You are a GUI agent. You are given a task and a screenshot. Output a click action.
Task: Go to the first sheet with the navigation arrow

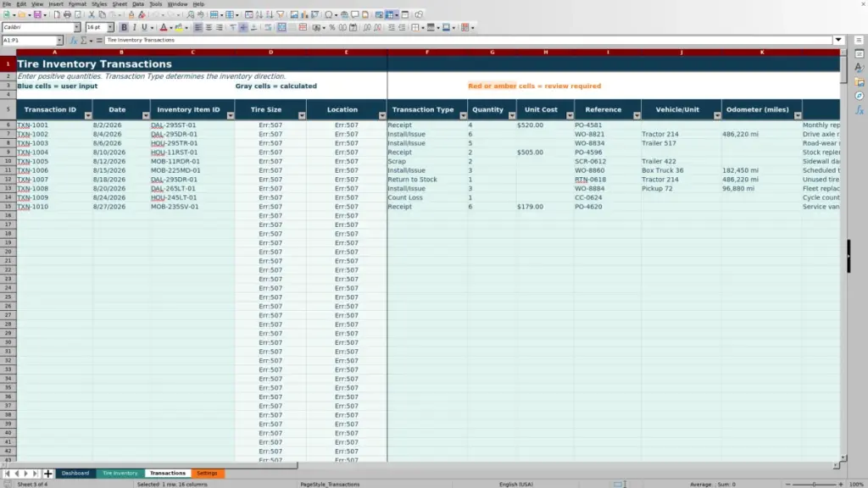(x=7, y=474)
